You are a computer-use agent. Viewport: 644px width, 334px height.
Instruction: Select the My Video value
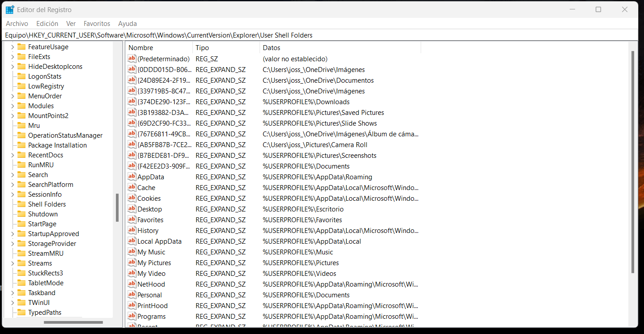[x=151, y=273]
